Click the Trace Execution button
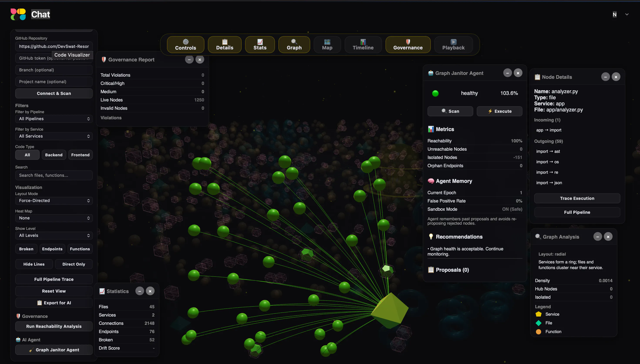Viewport: 640px width, 364px height. coord(577,198)
